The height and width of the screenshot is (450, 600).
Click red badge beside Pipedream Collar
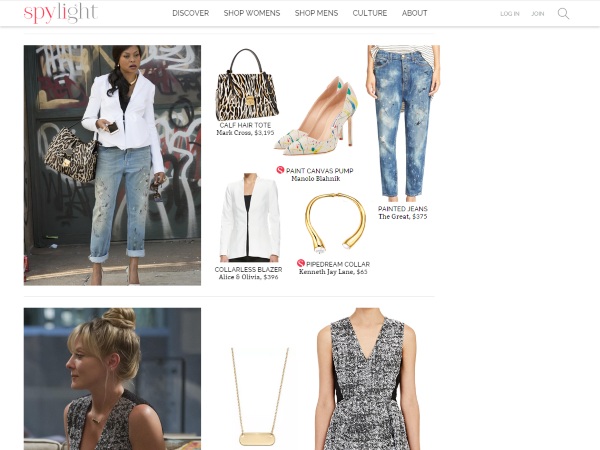pyautogui.click(x=301, y=263)
